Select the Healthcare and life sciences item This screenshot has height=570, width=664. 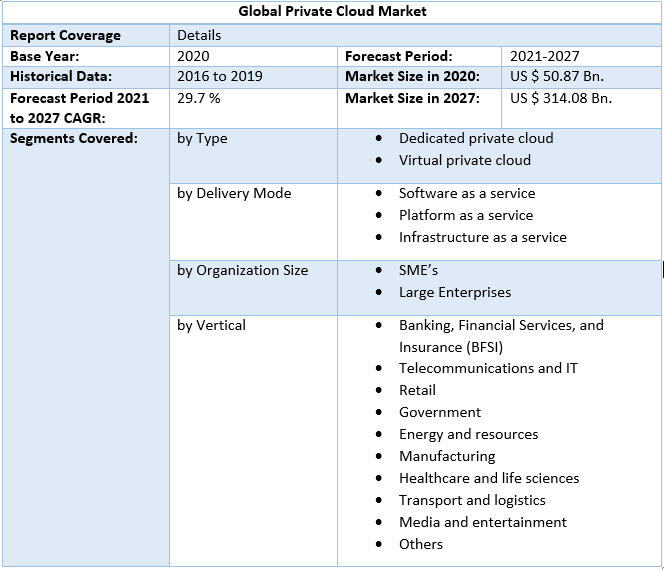pos(489,478)
